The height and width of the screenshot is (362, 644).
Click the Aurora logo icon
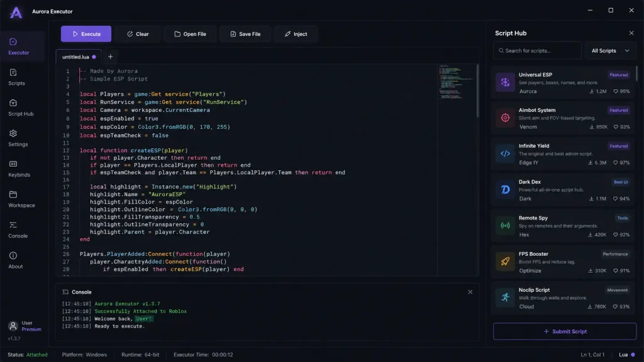pos(16,13)
